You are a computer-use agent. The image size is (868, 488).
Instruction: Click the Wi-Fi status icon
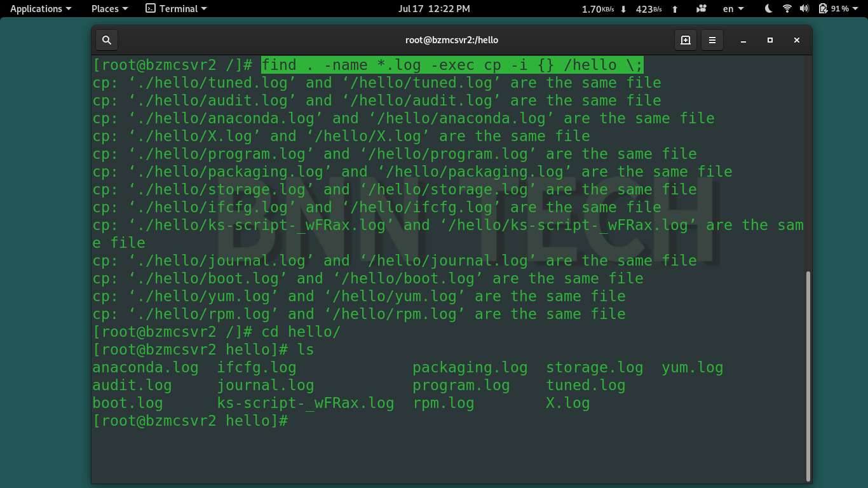coord(786,8)
